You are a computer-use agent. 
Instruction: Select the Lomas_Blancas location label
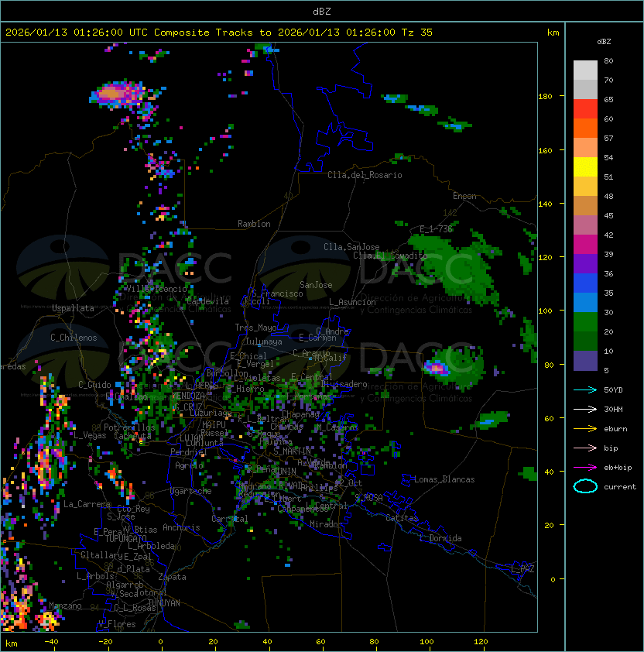click(444, 479)
